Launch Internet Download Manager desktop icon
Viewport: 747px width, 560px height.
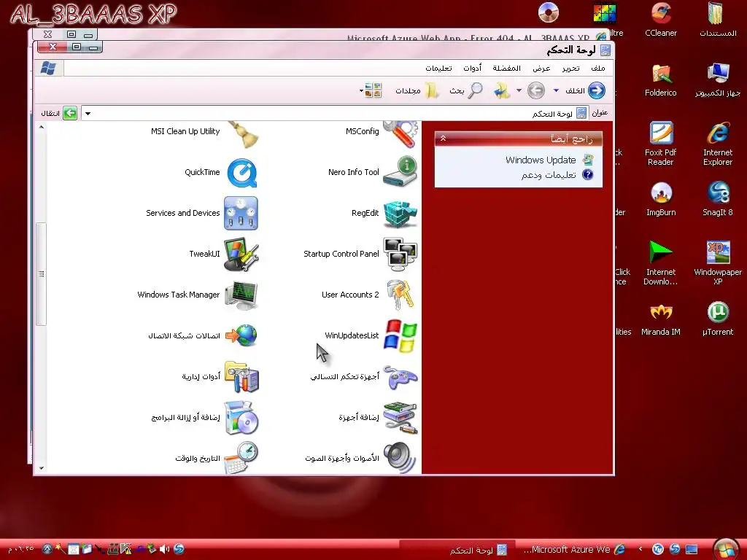tap(661, 262)
